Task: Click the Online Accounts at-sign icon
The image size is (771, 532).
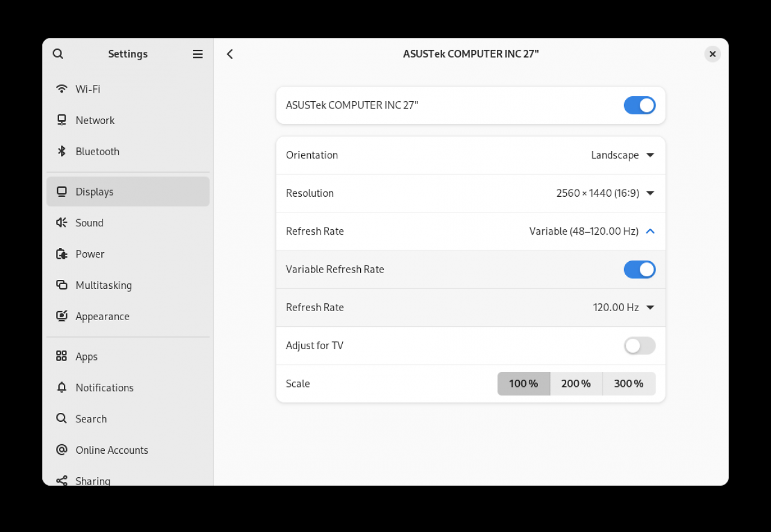Action: [x=61, y=450]
